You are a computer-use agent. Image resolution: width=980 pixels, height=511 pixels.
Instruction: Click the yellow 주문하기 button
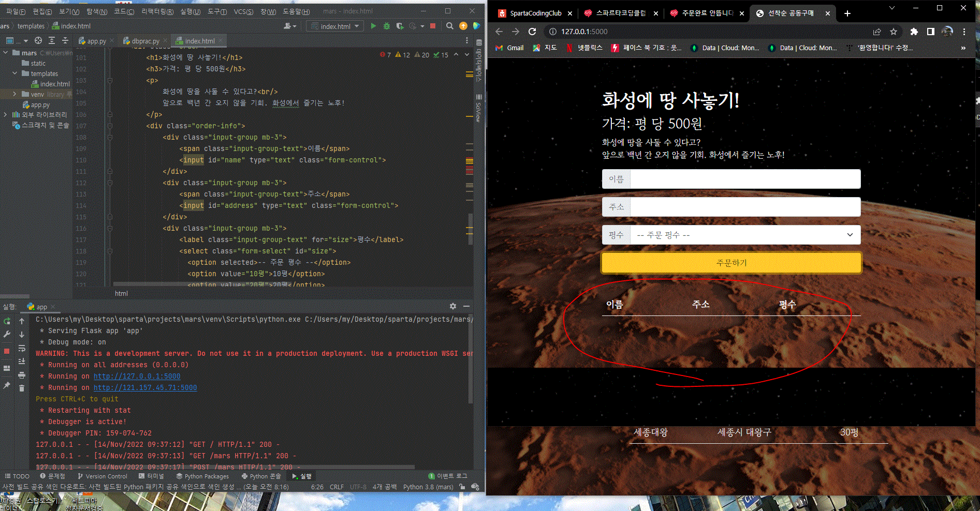coord(731,263)
